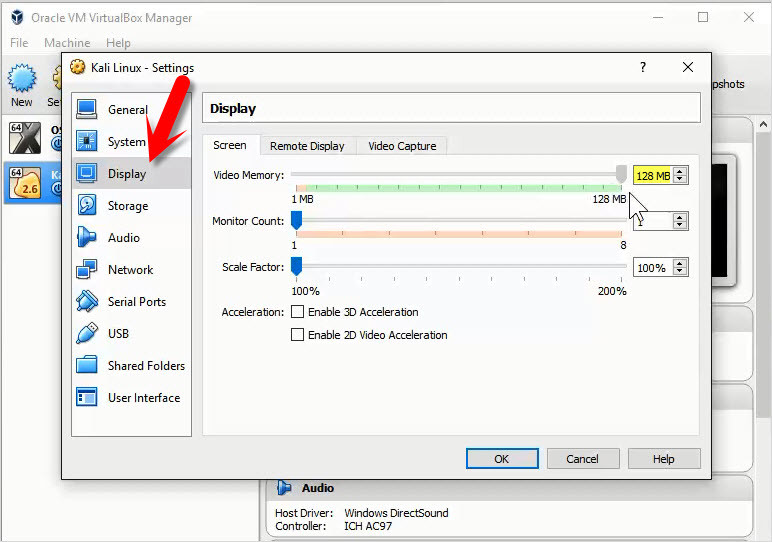This screenshot has width=772, height=542.
Task: Open the Network computers icon
Action: 87,269
